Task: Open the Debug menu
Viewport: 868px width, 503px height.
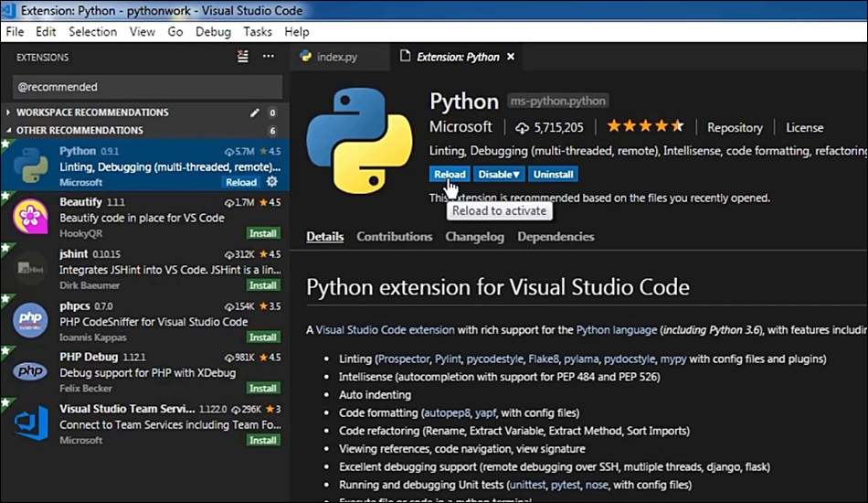Action: 213,32
